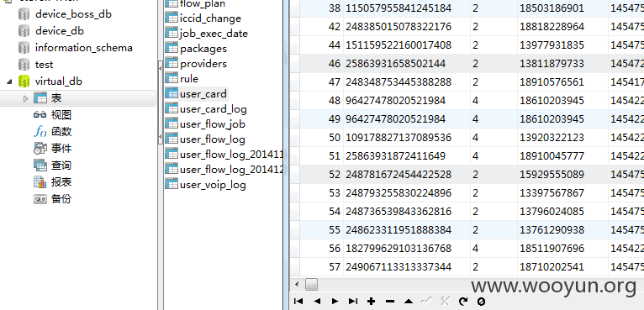
Task: Open the 报表 reports node
Action: [x=61, y=182]
